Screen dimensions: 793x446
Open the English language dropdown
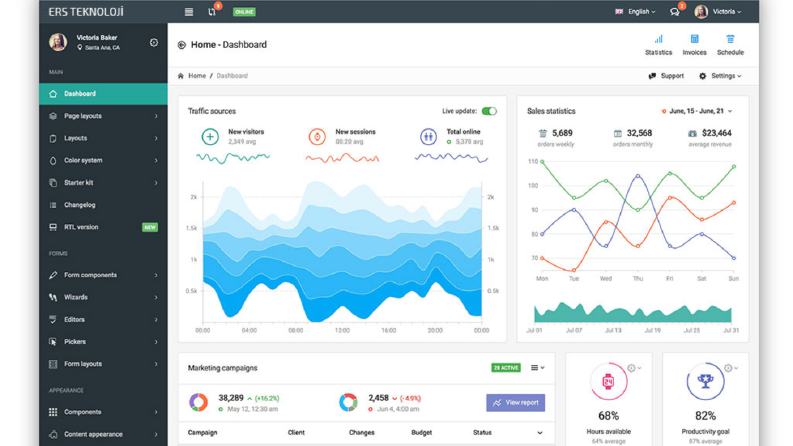pos(635,12)
